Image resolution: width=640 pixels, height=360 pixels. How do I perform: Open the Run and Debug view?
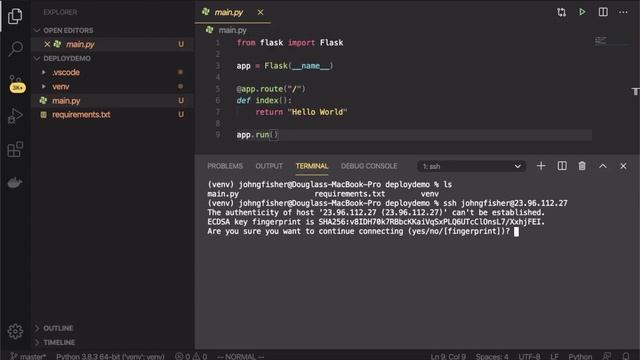15,116
